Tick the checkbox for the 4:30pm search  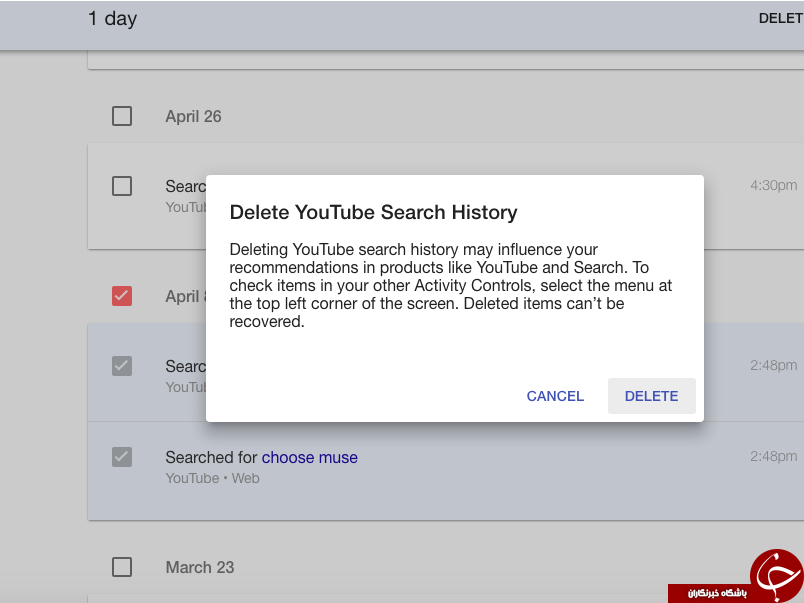(122, 186)
